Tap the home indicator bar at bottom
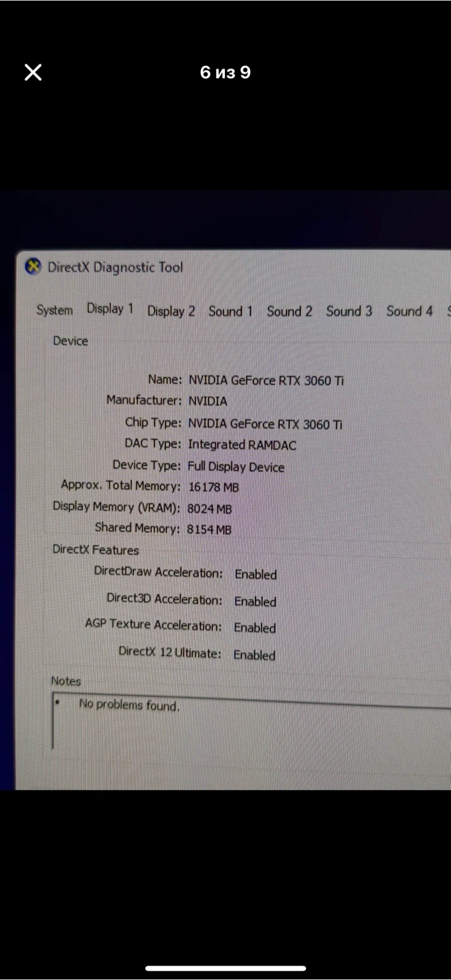This screenshot has height=980, width=451. point(226,968)
